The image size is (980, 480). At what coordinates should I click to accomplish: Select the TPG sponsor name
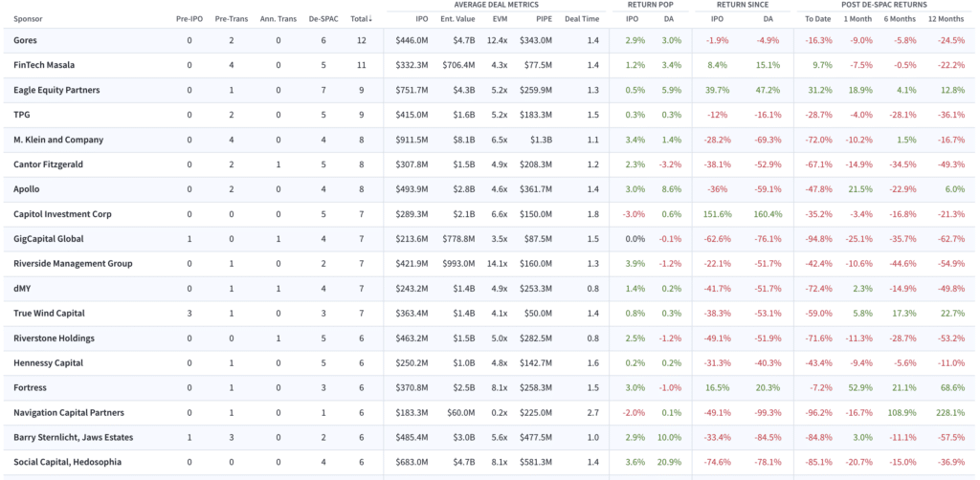click(x=21, y=115)
